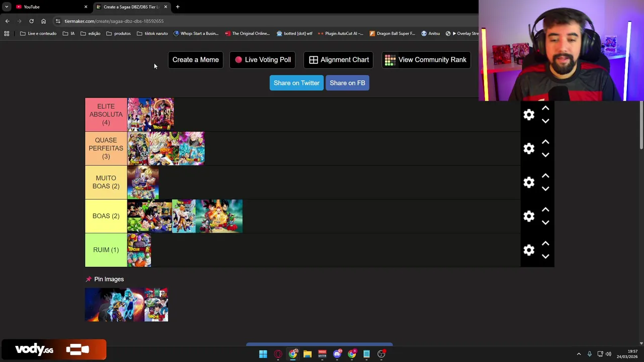644x362 pixels.
Task: Move ELITE ABSOLUTA row up
Action: (545, 108)
